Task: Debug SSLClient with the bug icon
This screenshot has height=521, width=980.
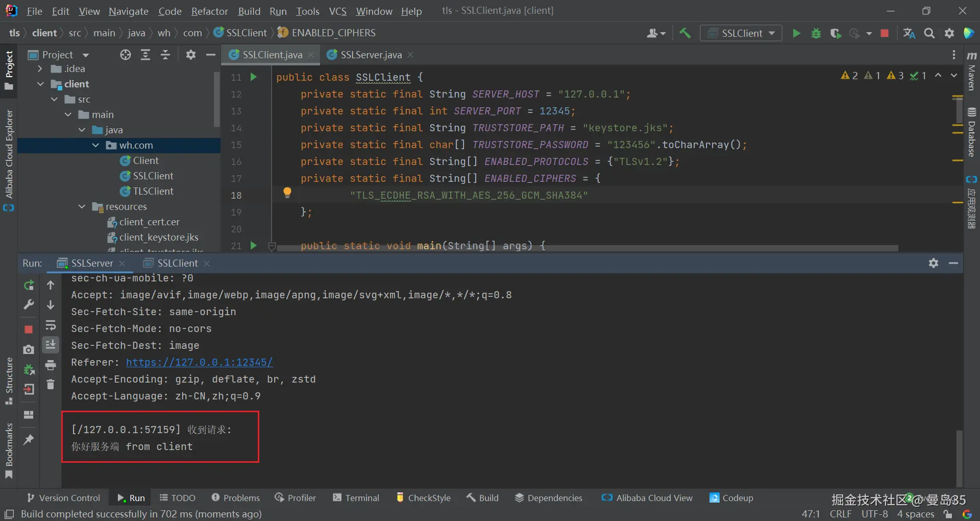Action: pyautogui.click(x=816, y=33)
